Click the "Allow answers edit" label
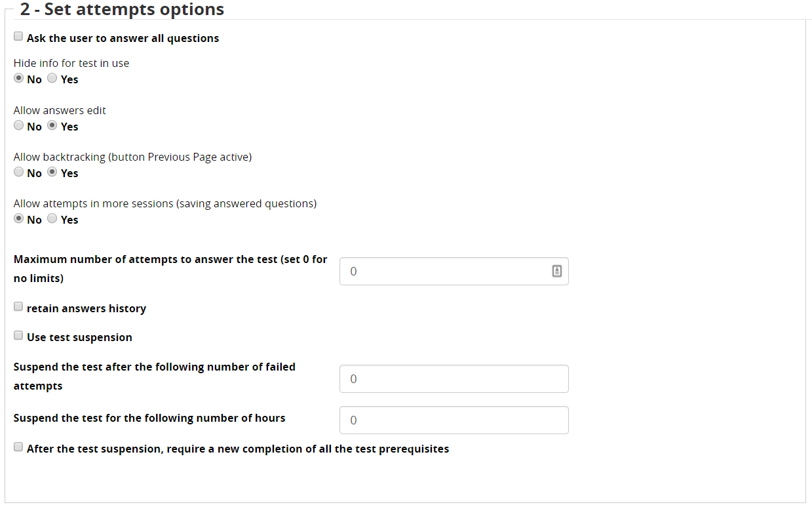Screen dimensions: 812x509 click(x=59, y=110)
